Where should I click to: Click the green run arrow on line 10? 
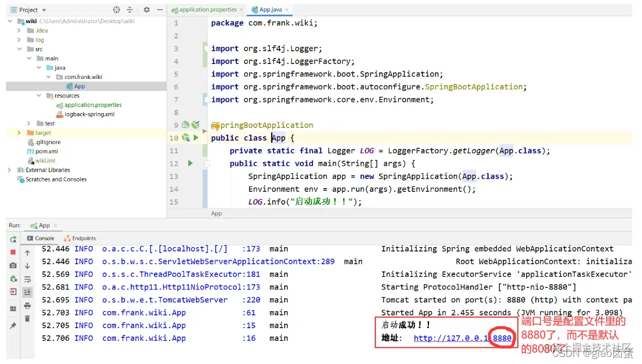point(196,138)
